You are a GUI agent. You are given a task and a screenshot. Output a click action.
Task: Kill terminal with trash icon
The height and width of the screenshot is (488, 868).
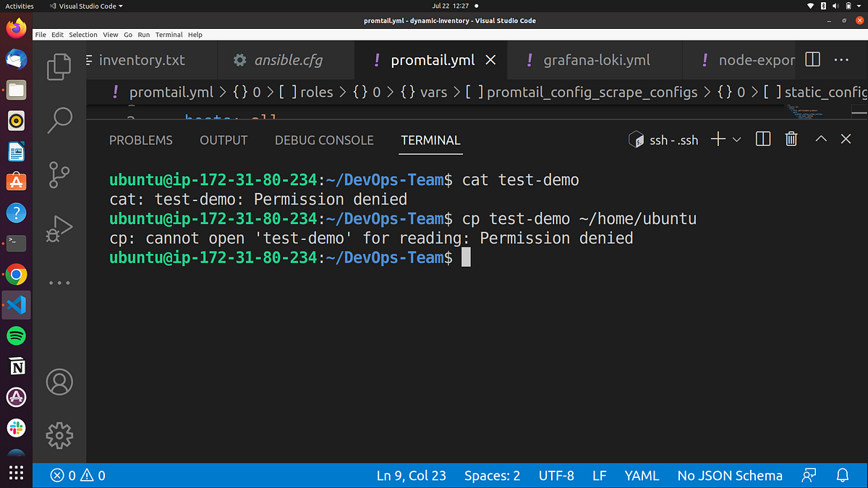791,140
